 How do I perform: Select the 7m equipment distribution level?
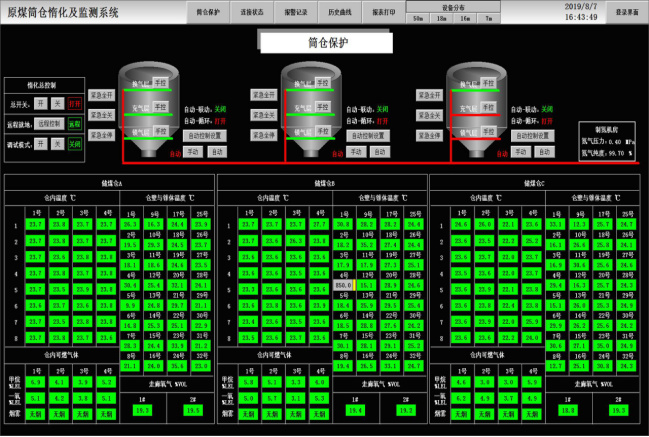[x=488, y=19]
